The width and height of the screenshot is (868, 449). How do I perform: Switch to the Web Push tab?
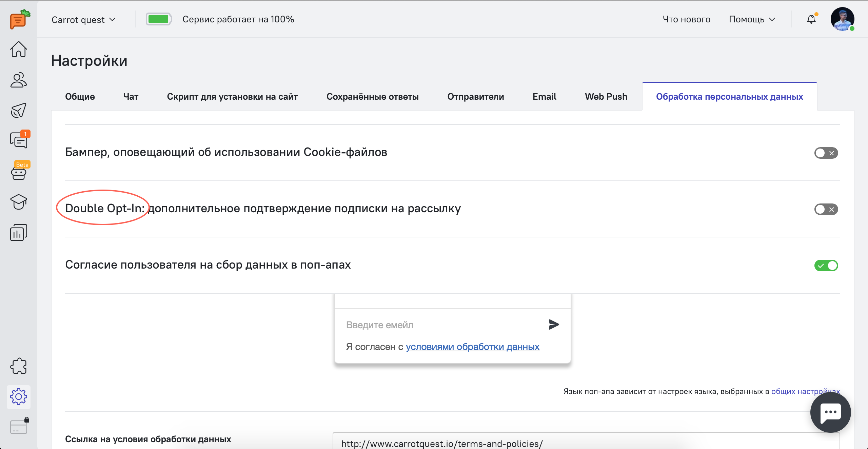point(606,97)
